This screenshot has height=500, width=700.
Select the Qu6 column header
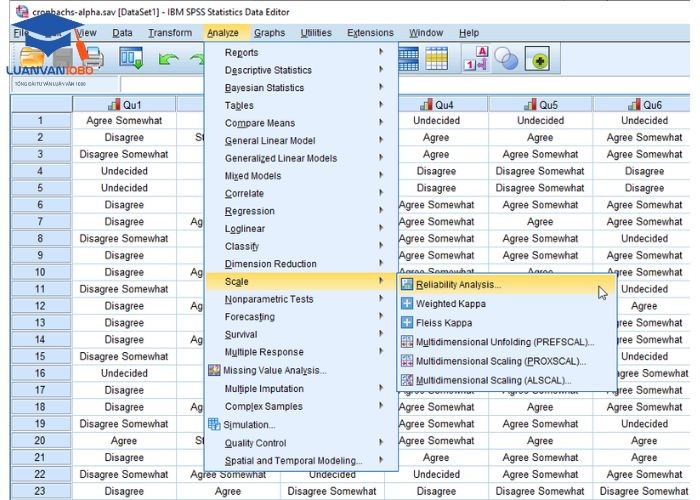[644, 104]
